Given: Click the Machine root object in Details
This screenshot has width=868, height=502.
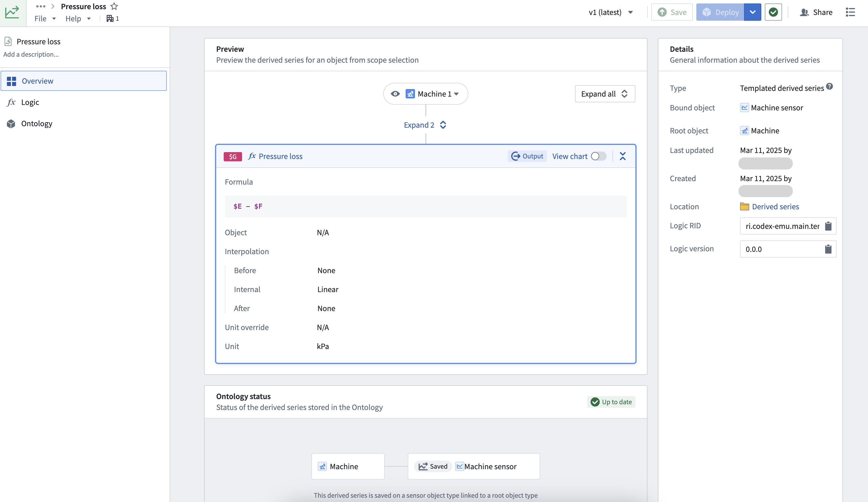Looking at the screenshot, I should [x=760, y=131].
